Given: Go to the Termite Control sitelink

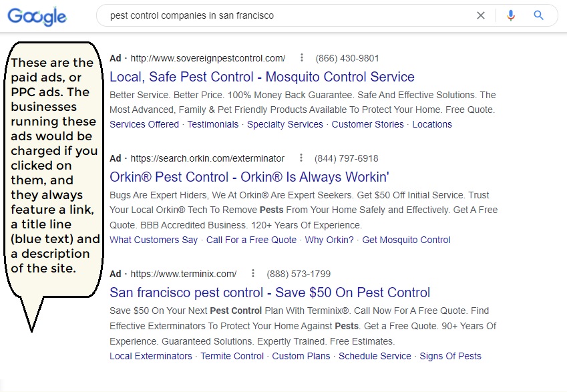Looking at the screenshot, I should (232, 356).
